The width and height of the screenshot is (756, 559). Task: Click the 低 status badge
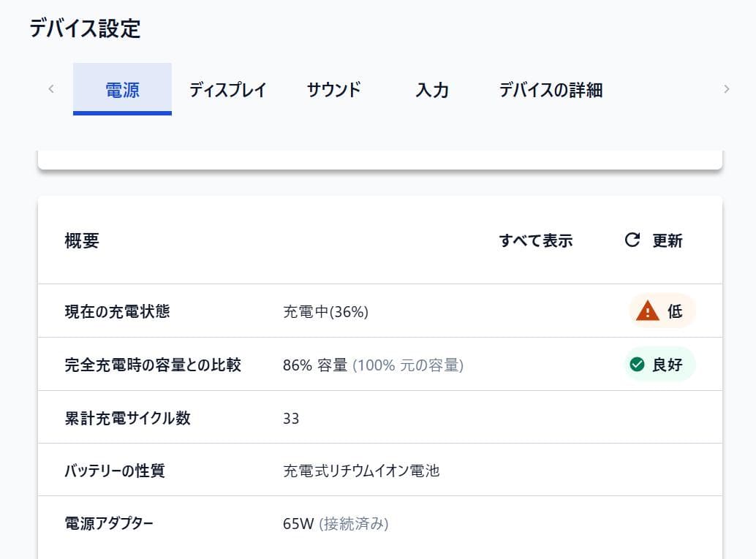(x=663, y=311)
